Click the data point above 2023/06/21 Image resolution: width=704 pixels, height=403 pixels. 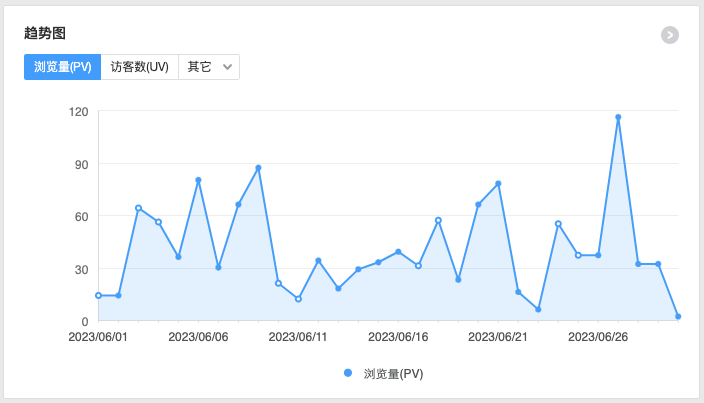[x=498, y=184]
